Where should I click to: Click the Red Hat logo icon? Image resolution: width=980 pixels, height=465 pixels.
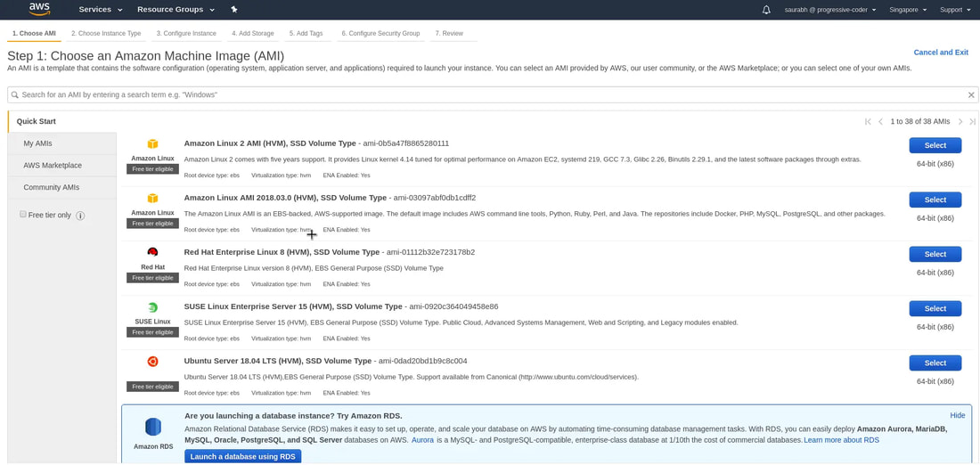coord(152,252)
